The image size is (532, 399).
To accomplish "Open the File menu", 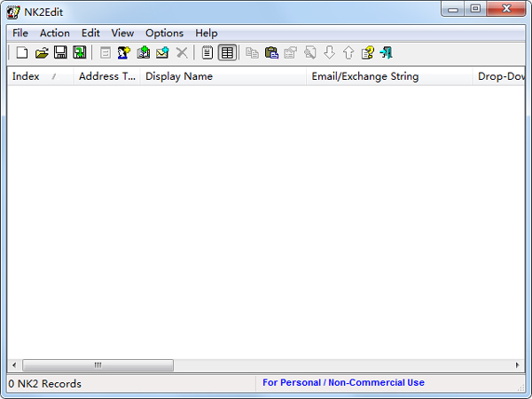I will coord(20,34).
